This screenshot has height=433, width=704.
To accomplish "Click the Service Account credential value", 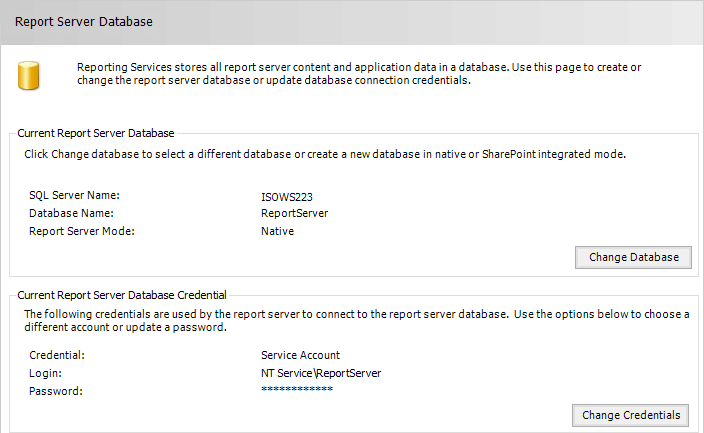I will [300, 355].
